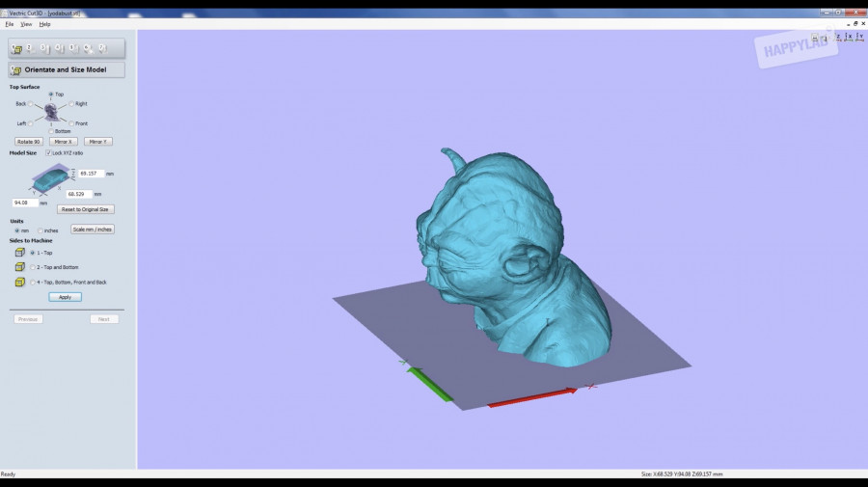Click Scale mm / inches button
This screenshot has width=868, height=487.
tap(93, 230)
